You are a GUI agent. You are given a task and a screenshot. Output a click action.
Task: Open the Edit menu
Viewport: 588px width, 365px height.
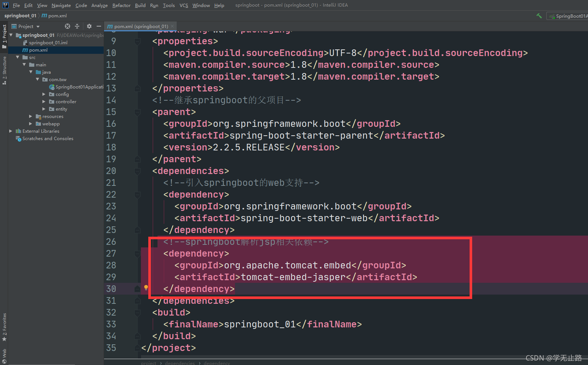pyautogui.click(x=28, y=5)
